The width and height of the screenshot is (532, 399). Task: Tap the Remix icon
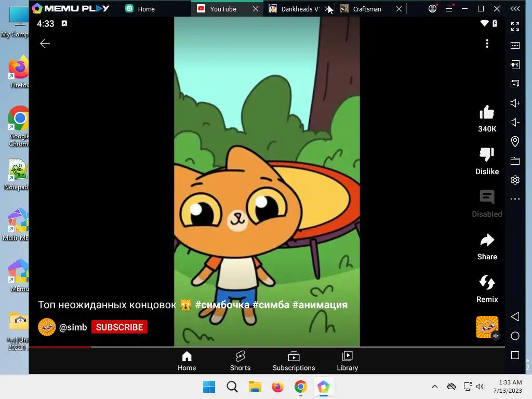(x=487, y=283)
